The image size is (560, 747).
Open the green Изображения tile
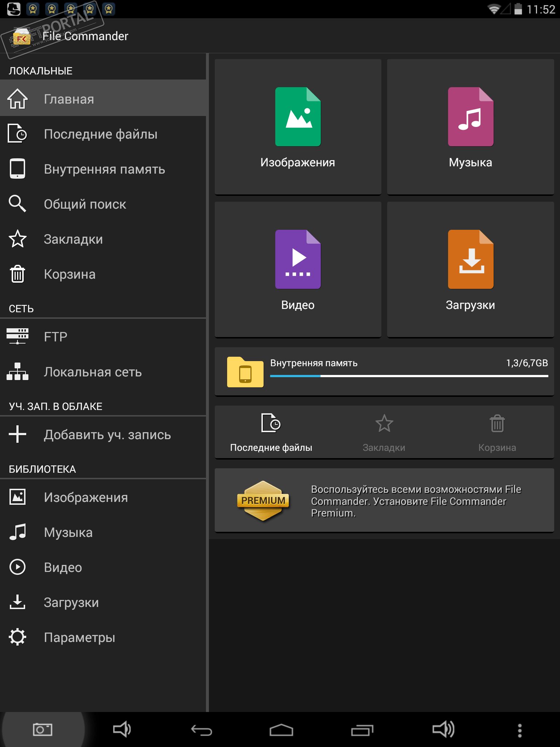[298, 127]
